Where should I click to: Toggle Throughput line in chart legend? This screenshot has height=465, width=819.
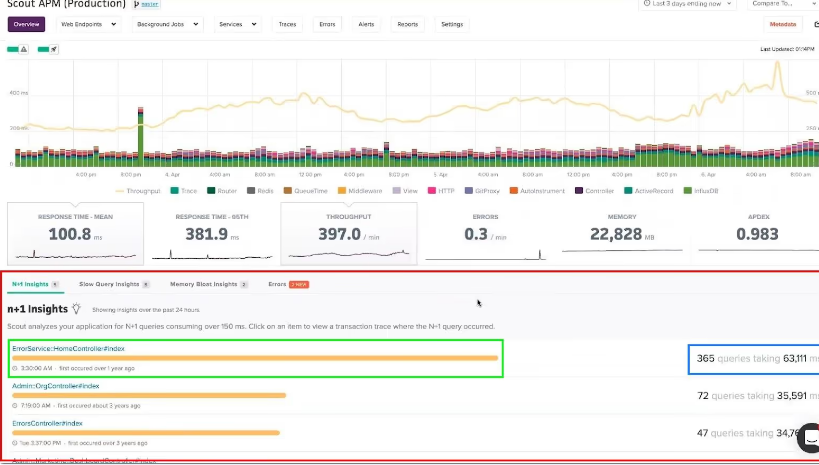[138, 191]
